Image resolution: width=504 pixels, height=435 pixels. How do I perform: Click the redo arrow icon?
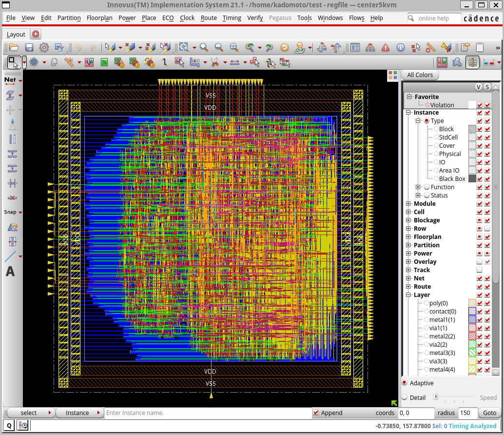tap(93, 48)
